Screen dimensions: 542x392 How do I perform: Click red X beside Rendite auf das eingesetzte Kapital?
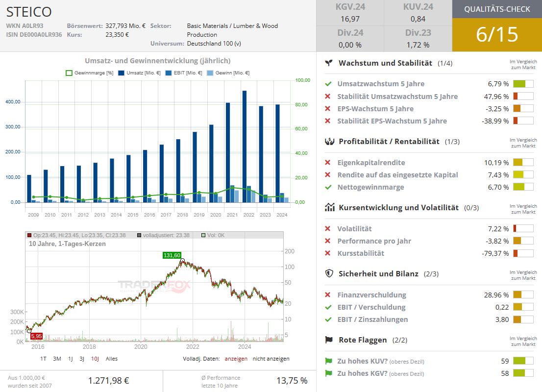pyautogui.click(x=328, y=174)
